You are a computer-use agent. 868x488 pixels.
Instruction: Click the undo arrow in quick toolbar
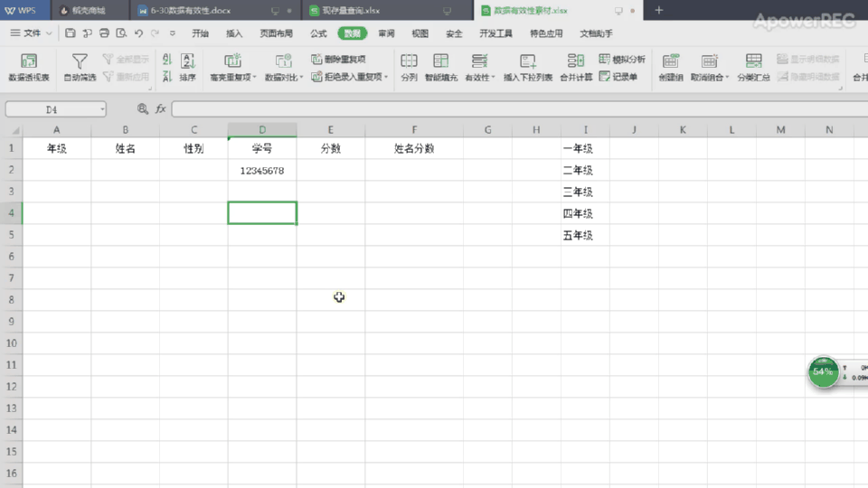(138, 33)
